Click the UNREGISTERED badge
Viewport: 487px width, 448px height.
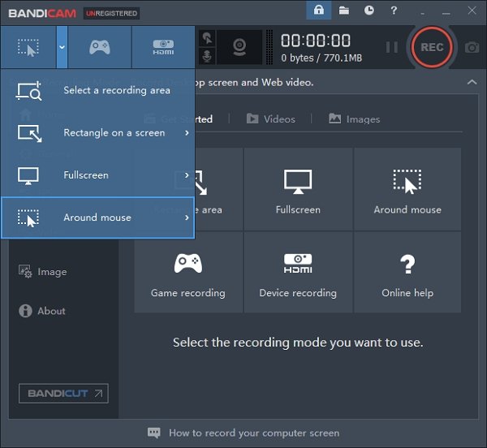tap(111, 13)
